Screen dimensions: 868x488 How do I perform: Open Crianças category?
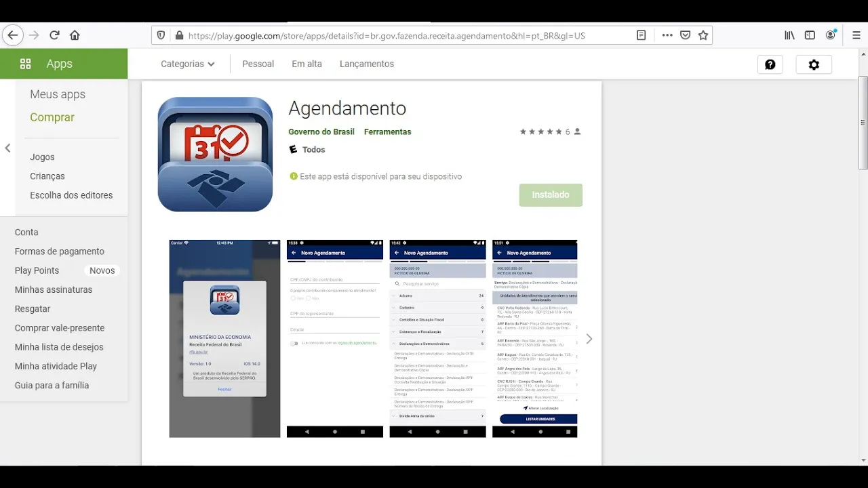47,176
